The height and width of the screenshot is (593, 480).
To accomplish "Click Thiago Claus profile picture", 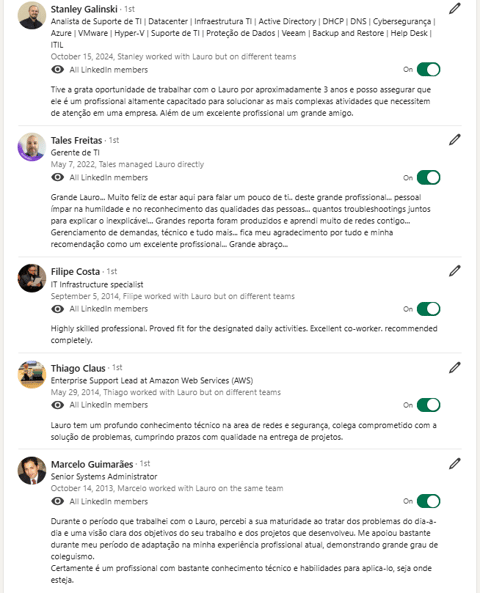I will coord(32,374).
